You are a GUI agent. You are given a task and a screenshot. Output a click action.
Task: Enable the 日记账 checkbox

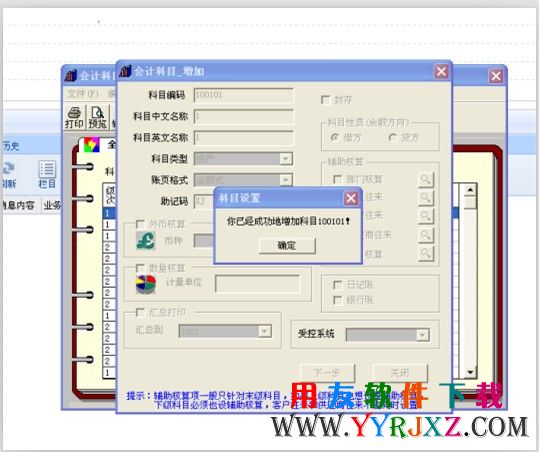[338, 285]
